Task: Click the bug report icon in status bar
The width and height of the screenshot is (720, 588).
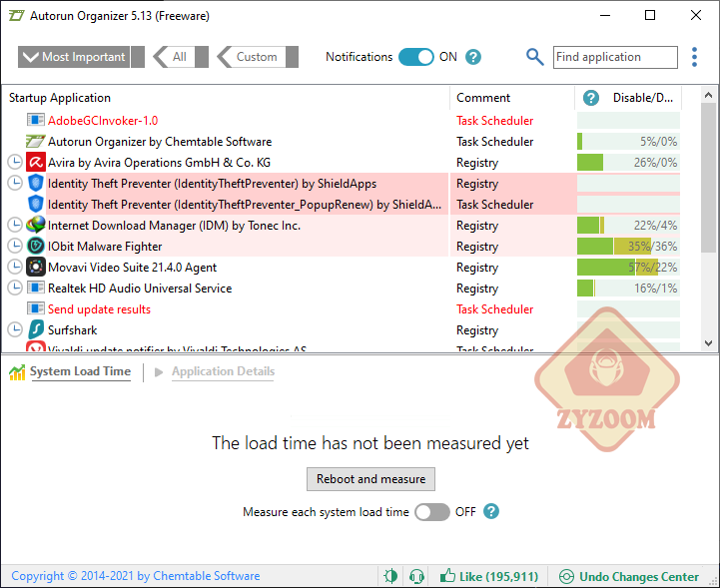Action: (390, 576)
